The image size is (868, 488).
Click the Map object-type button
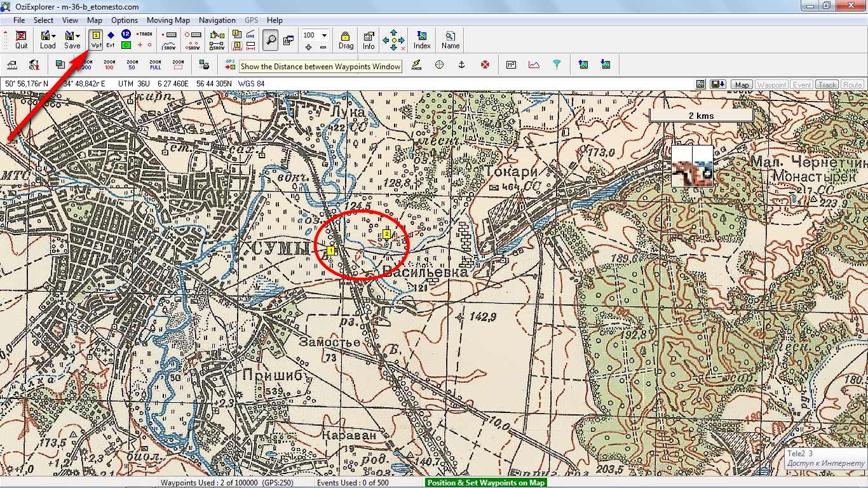[x=742, y=85]
